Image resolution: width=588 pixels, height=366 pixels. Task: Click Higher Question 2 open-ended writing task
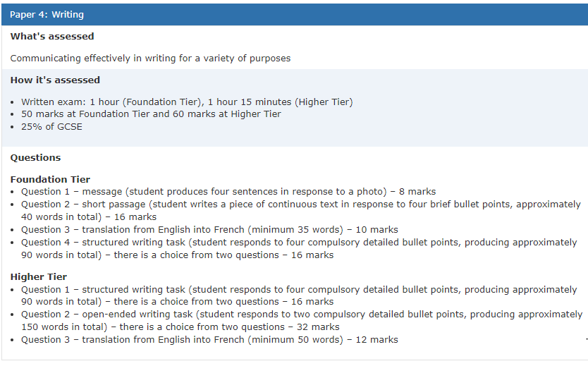[302, 321]
